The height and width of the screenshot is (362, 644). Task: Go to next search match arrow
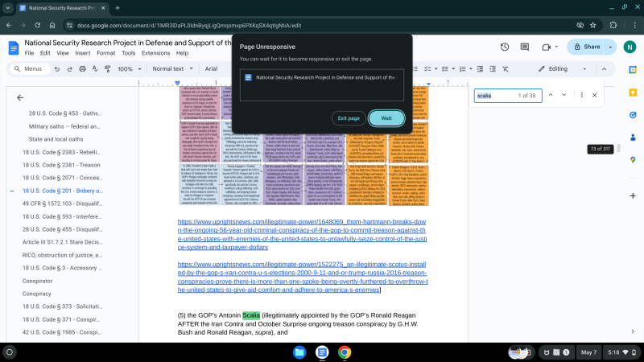pos(564,95)
